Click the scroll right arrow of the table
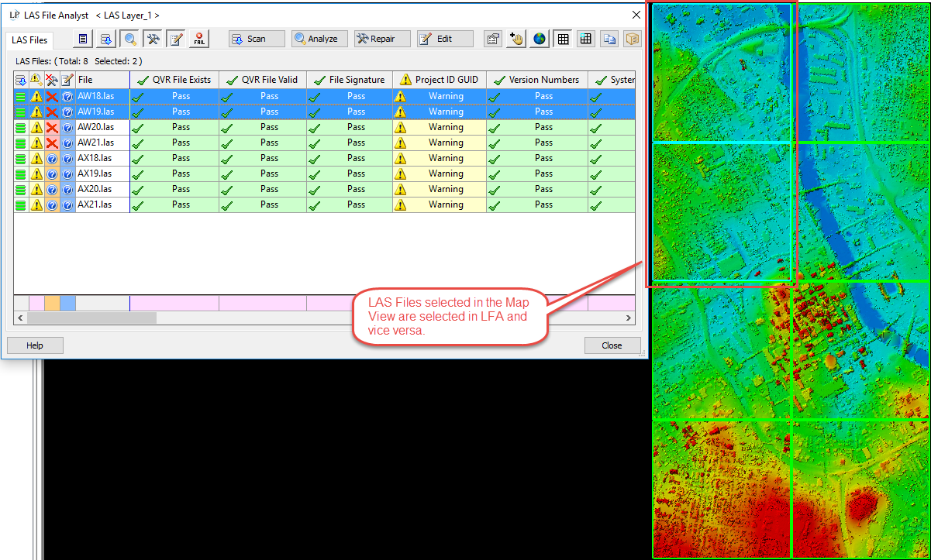This screenshot has height=560, width=931. pyautogui.click(x=629, y=318)
